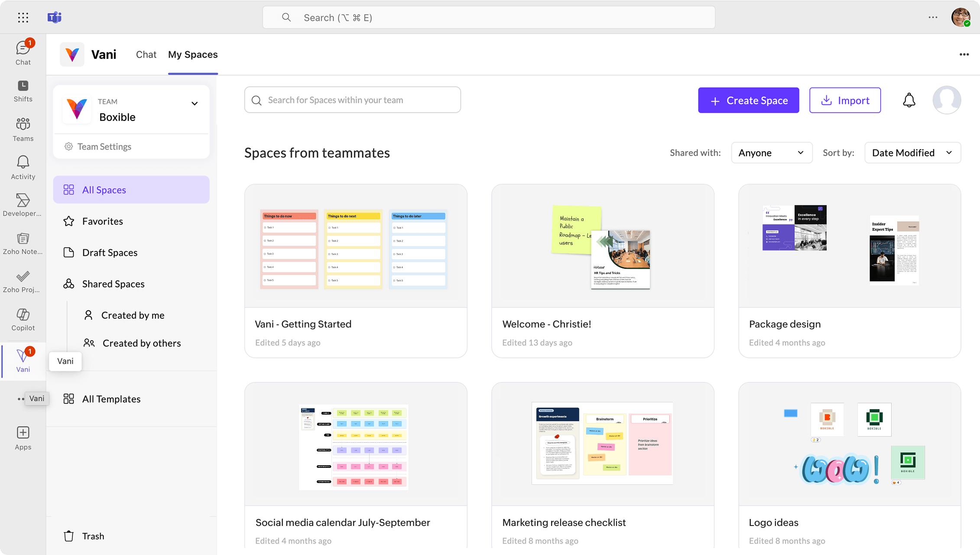Select Favorites in the sidebar

[103, 221]
